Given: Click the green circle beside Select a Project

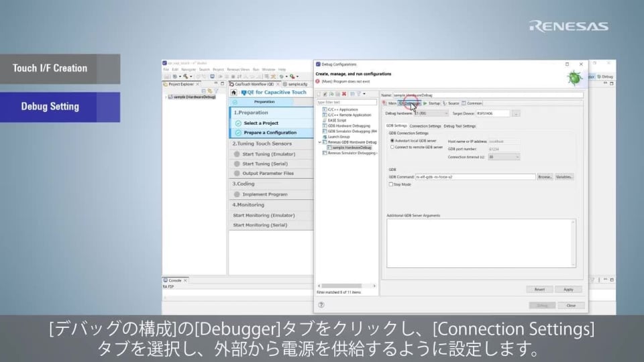Looking at the screenshot, I should [x=237, y=123].
